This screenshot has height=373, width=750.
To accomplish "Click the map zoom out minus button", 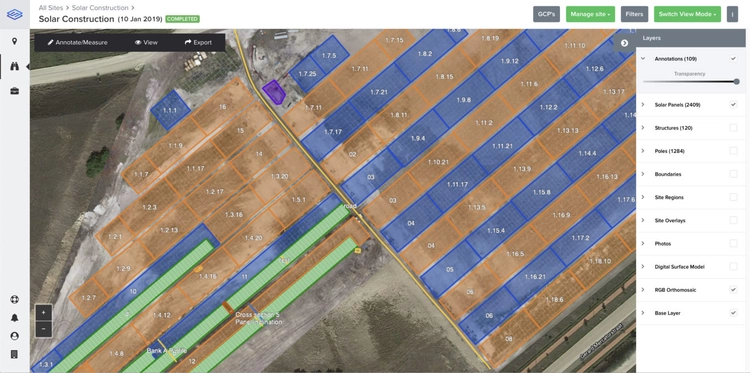I will [44, 329].
